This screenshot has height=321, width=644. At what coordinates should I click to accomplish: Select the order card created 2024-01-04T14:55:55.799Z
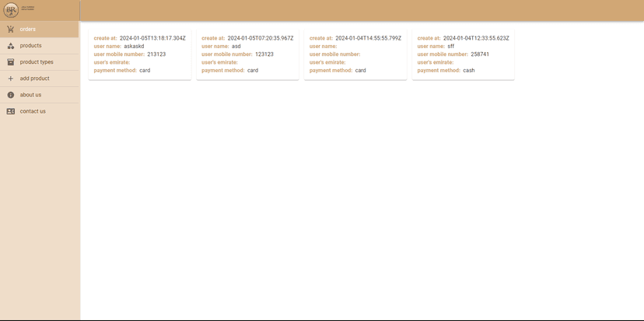(355, 55)
